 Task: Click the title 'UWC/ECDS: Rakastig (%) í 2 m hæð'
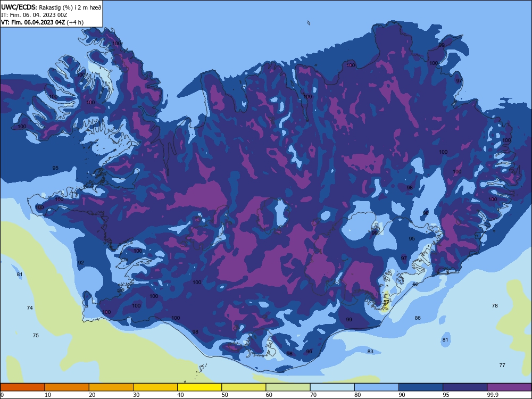point(51,7)
